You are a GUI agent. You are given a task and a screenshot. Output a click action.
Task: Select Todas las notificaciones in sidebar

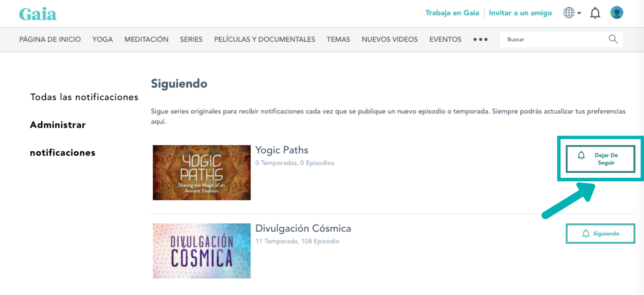coord(84,97)
